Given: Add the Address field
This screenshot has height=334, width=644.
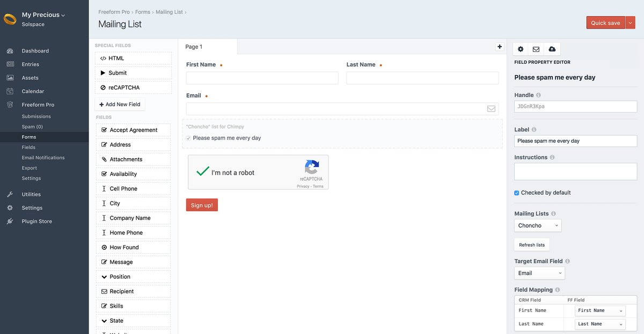Looking at the screenshot, I should pyautogui.click(x=133, y=145).
